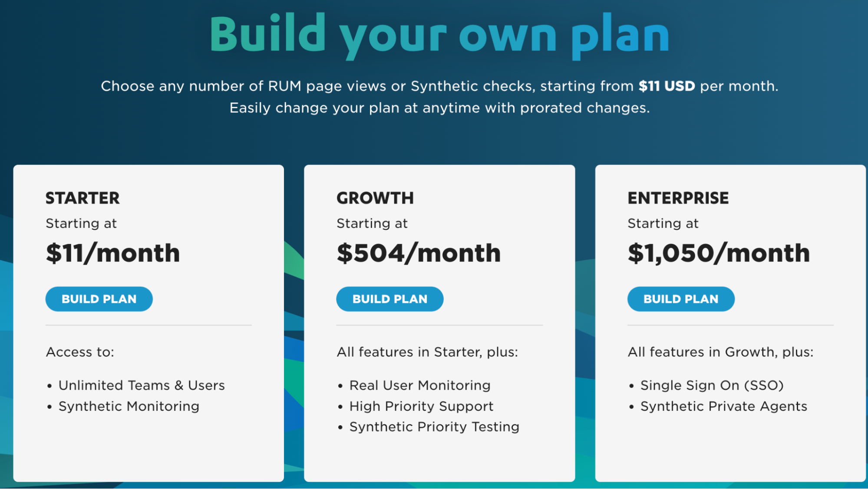Click BUILD PLAN button under Growth plan
This screenshot has width=868, height=489.
[x=389, y=299]
